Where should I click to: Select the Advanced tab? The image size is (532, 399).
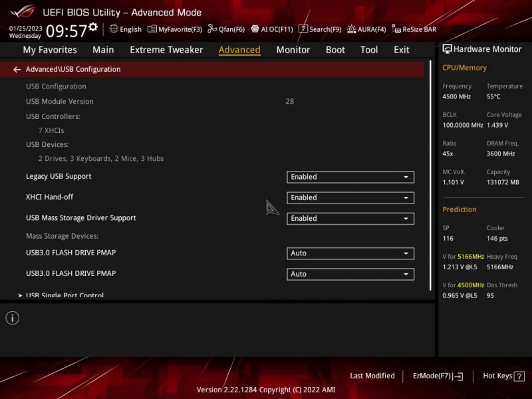pos(239,50)
